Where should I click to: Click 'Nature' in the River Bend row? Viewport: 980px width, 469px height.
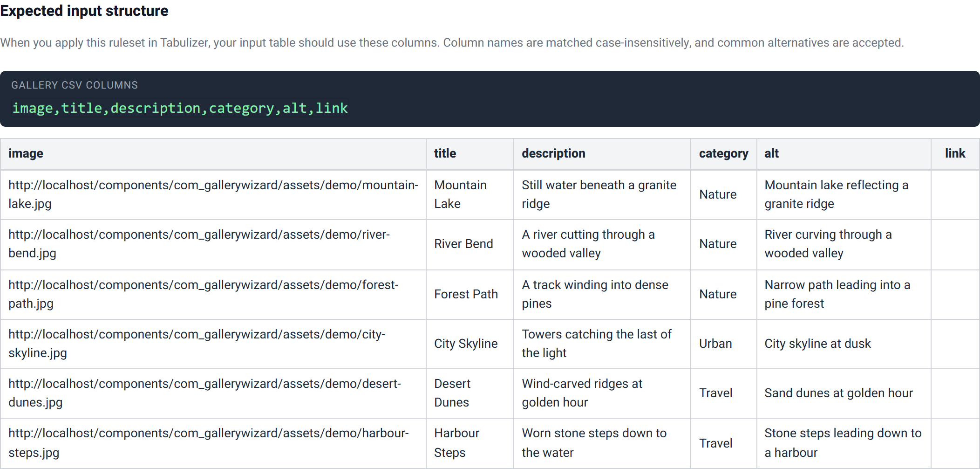coord(718,244)
